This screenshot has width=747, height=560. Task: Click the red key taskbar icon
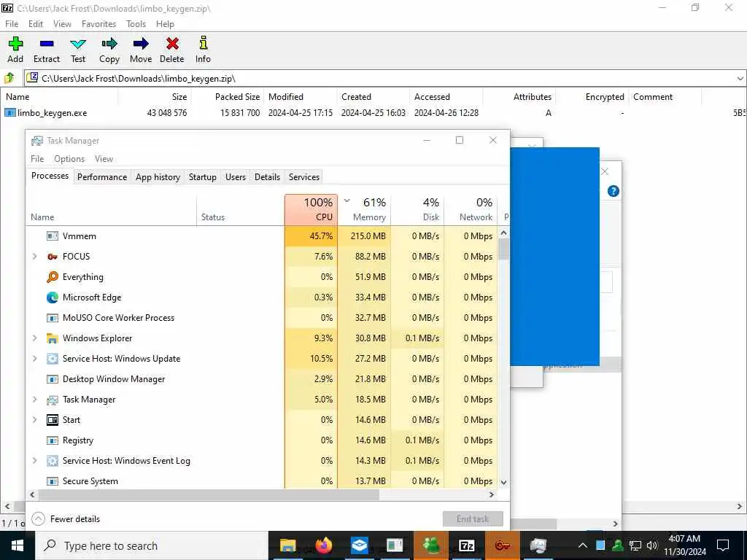[502, 545]
